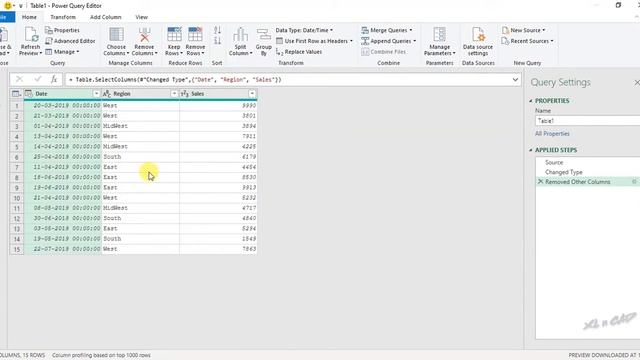
Task: Switch to the Transform ribbon tab
Action: coord(63,17)
